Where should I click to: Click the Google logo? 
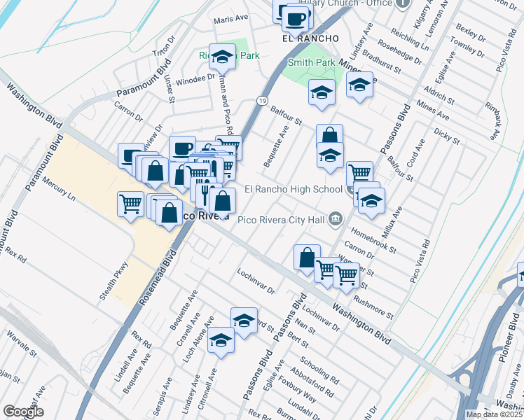(x=23, y=412)
